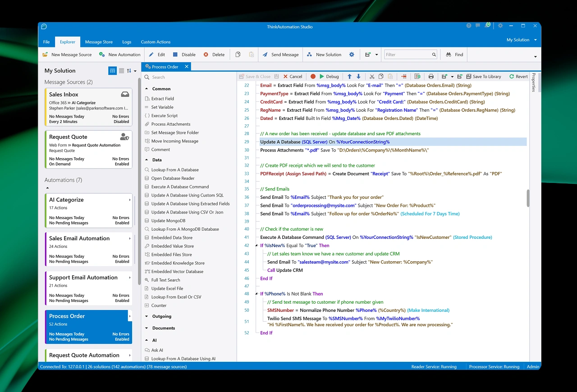Click the Filter input field
This screenshot has width=577, height=392.
(x=408, y=55)
